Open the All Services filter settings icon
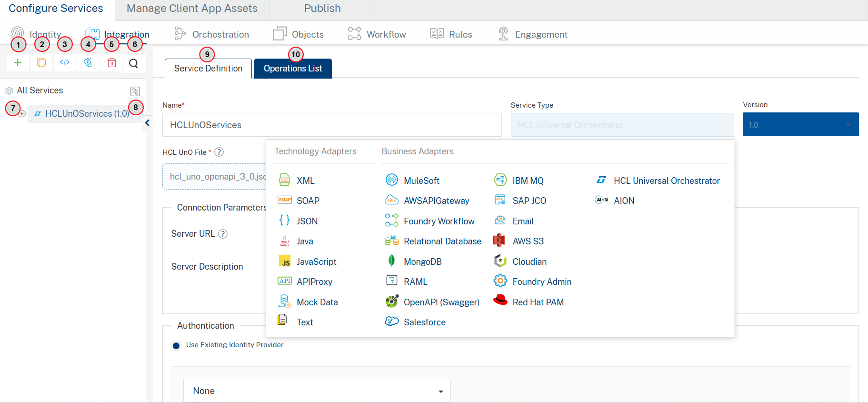Viewport: 868px width, 403px height. pyautogui.click(x=135, y=91)
